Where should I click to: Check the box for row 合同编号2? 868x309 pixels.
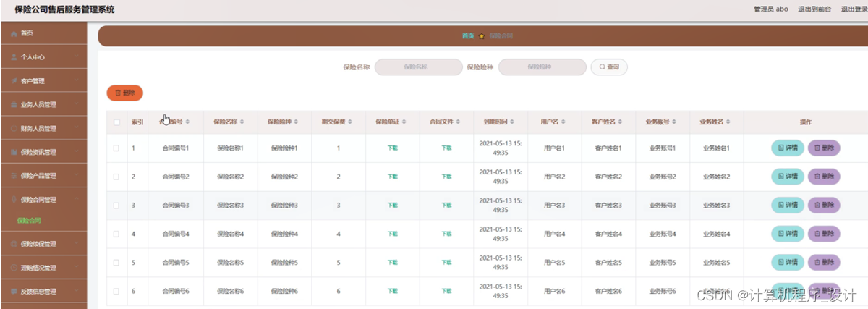116,177
